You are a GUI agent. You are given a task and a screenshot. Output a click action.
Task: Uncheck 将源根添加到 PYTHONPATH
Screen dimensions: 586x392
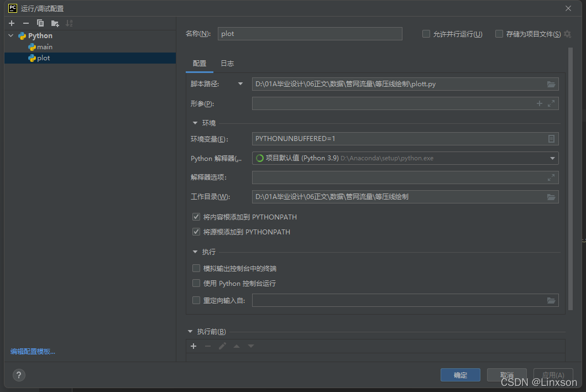196,232
